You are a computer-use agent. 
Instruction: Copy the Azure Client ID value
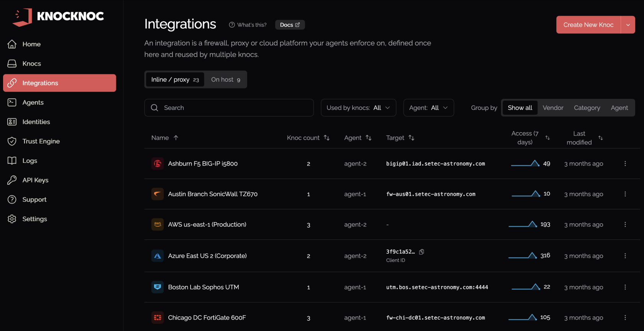click(x=422, y=252)
